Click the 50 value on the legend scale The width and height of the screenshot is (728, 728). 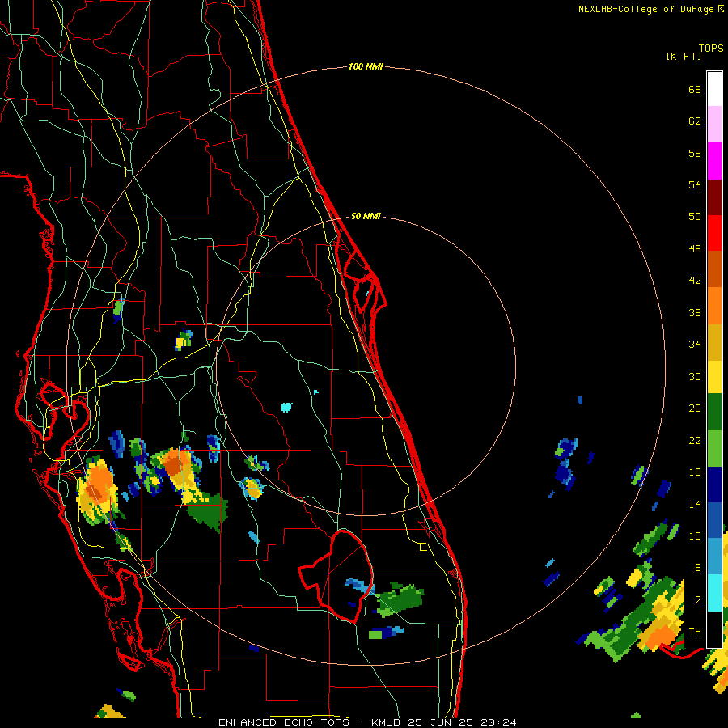[x=695, y=217]
